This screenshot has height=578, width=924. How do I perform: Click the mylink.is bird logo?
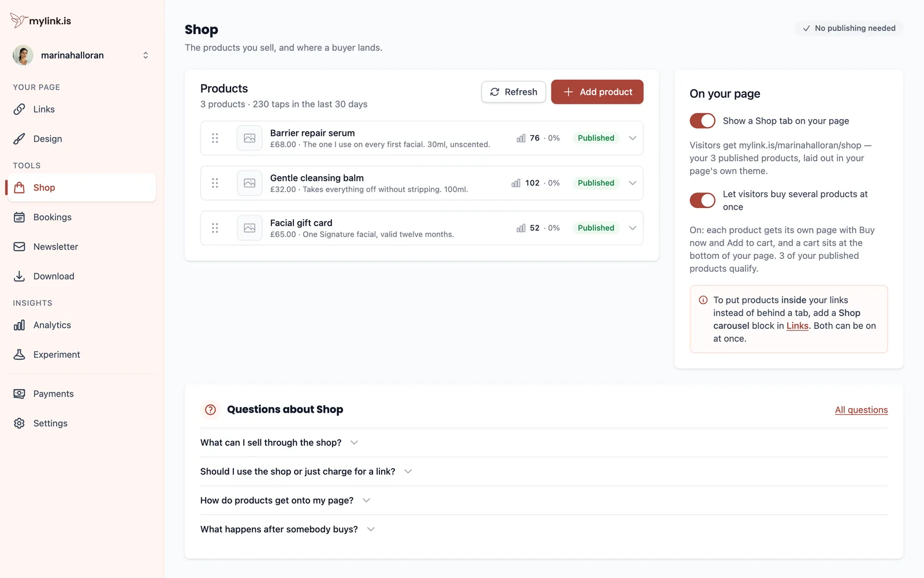tap(18, 20)
